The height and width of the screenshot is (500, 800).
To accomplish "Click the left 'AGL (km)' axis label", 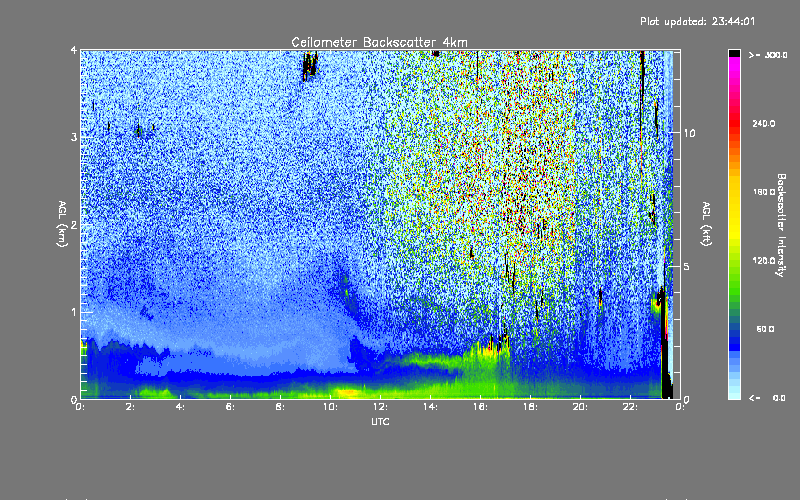I will click(62, 224).
